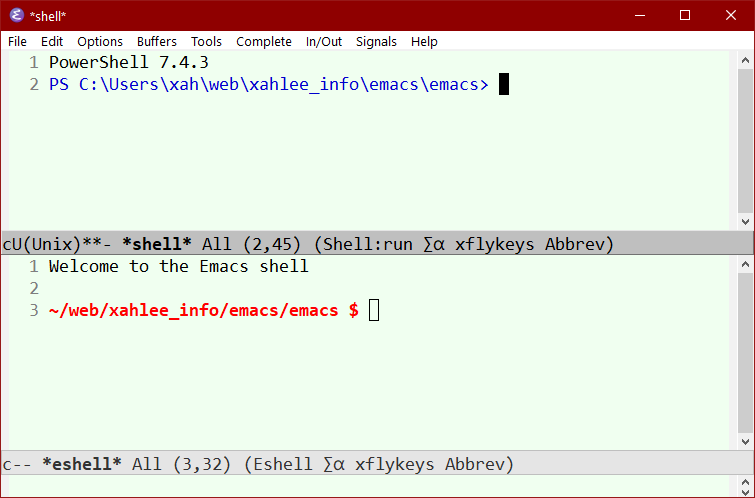This screenshot has width=755, height=498.
Task: Click the solid cursor at PowerShell prompt
Action: (x=504, y=84)
